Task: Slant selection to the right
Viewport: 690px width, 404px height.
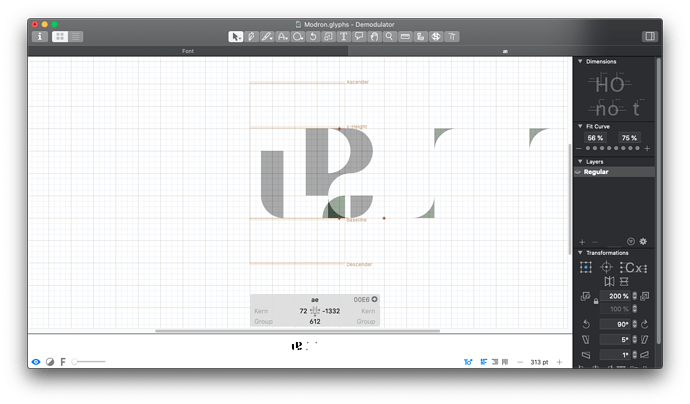Action: 645,340
